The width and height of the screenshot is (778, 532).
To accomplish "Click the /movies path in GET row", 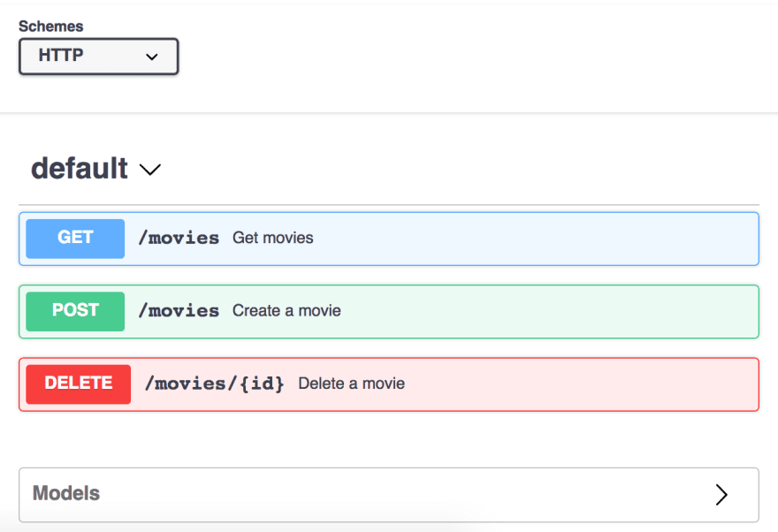I will click(179, 238).
